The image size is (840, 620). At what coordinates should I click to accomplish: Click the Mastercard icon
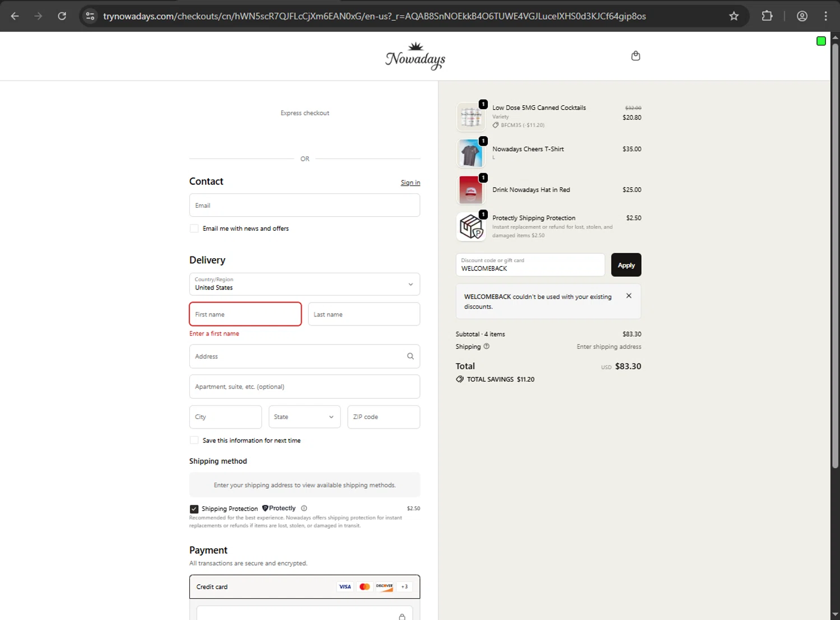365,587
